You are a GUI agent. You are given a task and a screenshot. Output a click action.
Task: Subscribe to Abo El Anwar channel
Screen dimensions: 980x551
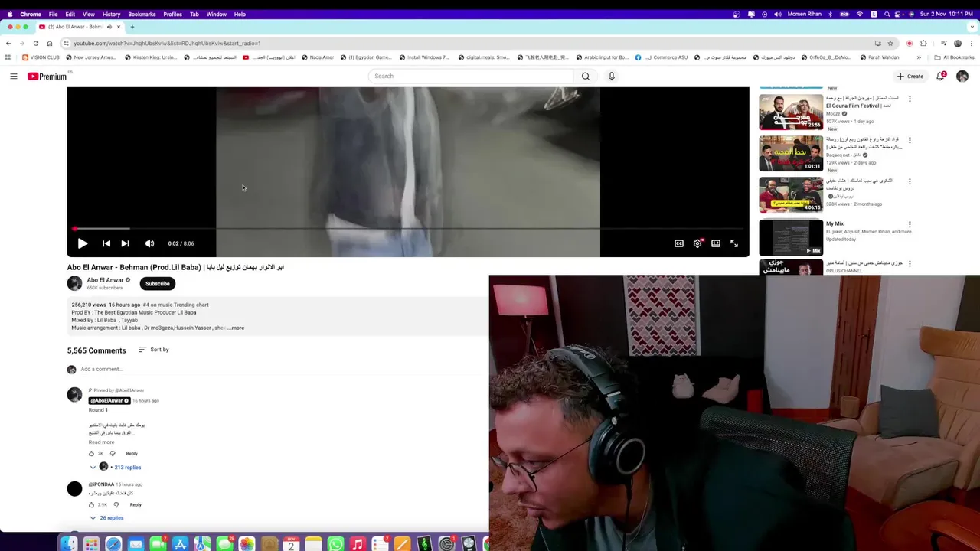tap(158, 283)
